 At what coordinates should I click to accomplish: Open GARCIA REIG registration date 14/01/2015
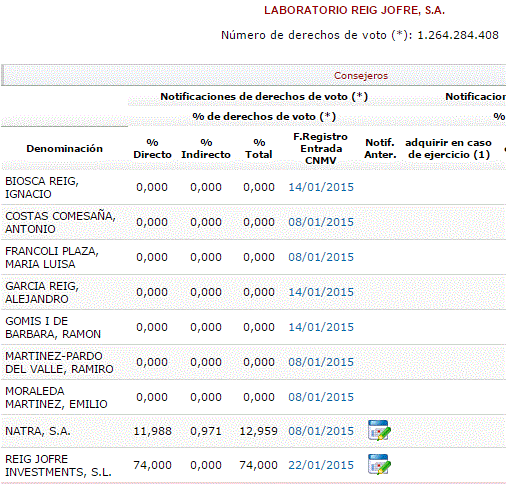(x=321, y=292)
